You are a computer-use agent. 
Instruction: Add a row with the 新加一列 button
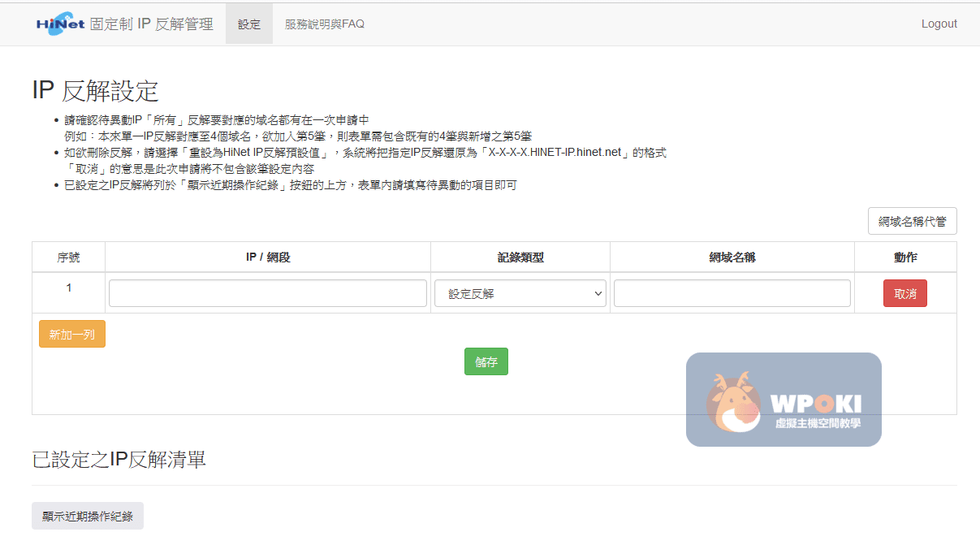pyautogui.click(x=72, y=334)
